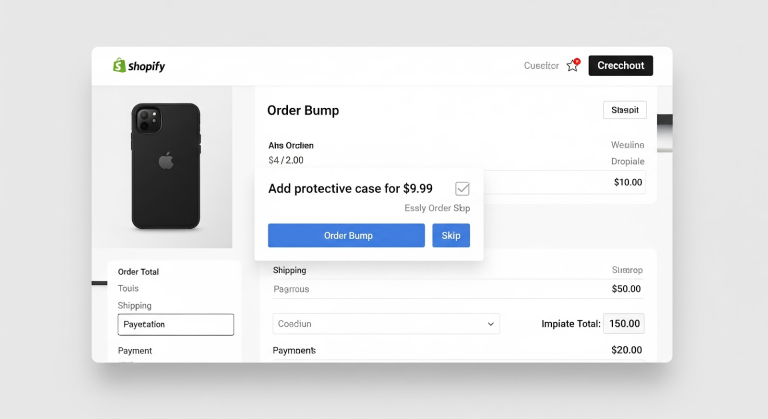Click the Cuseitor header link
This screenshot has width=768, height=419.
pos(541,66)
